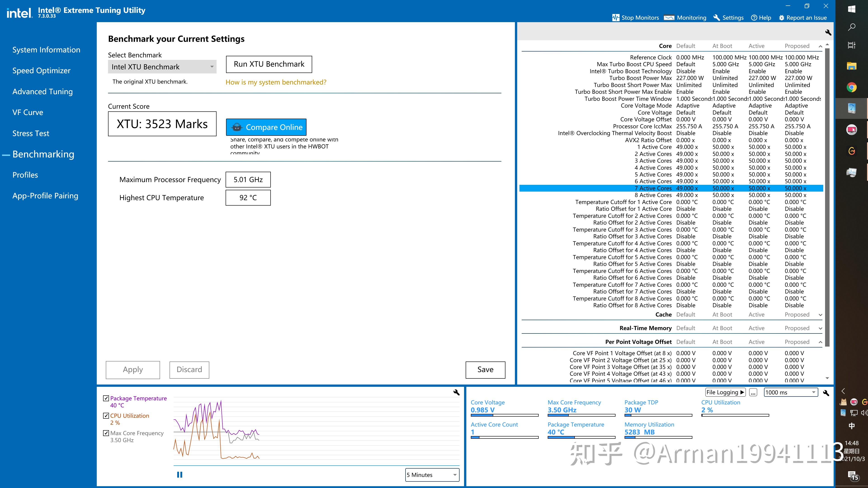Open Google Chrome from the taskbar
The image size is (868, 488).
tap(851, 87)
